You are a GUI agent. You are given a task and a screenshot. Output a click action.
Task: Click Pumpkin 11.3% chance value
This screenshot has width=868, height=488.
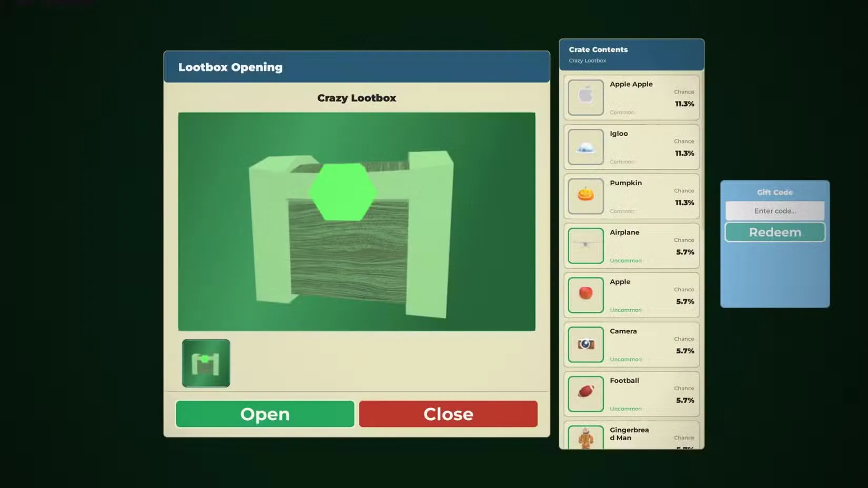point(684,203)
